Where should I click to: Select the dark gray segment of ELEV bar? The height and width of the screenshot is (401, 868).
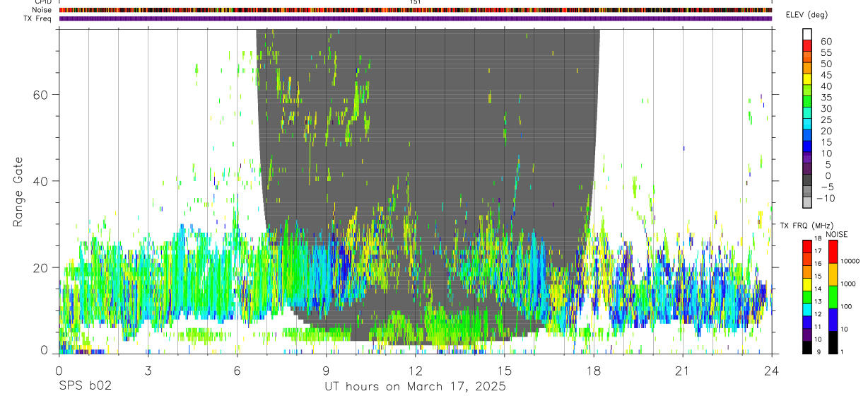click(807, 180)
